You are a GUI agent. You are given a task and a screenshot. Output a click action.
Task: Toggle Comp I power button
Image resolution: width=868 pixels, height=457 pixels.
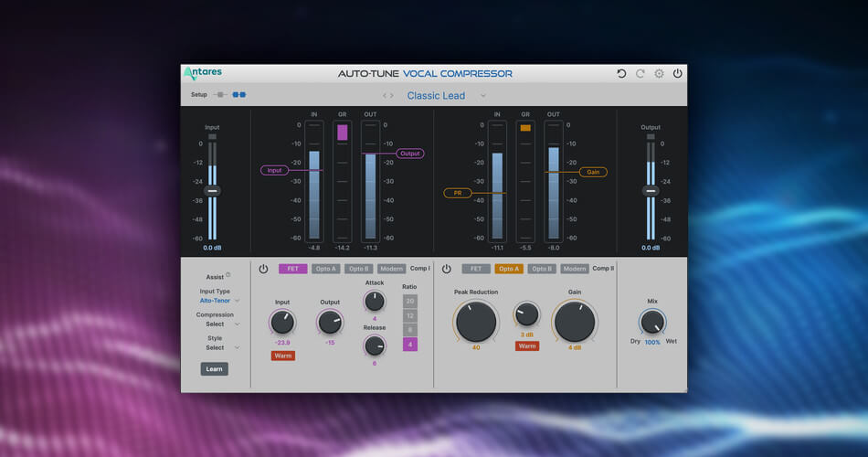pyautogui.click(x=263, y=269)
